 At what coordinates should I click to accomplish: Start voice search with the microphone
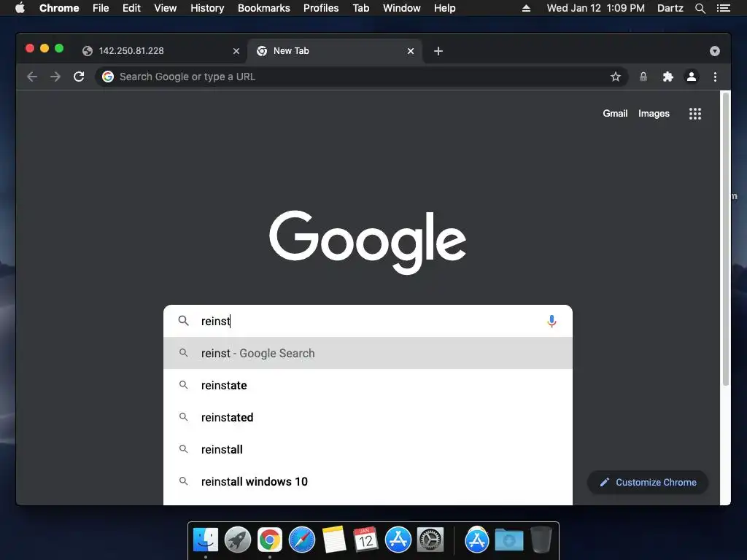click(551, 322)
